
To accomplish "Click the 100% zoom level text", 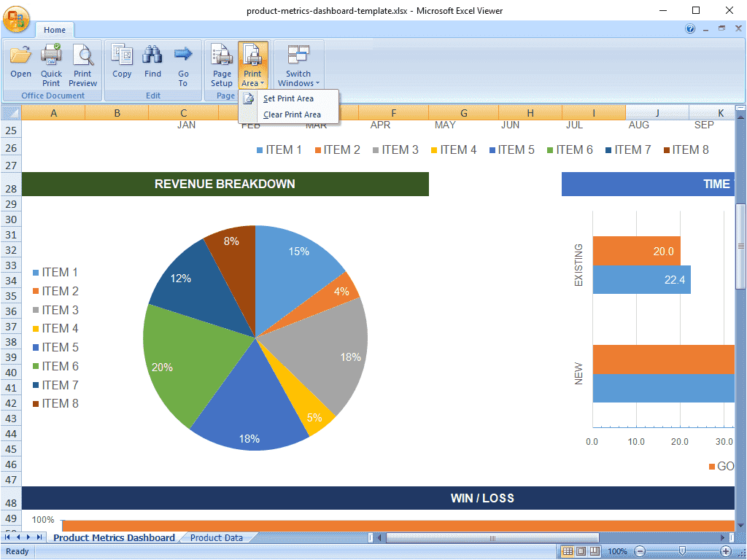I will pyautogui.click(x=617, y=551).
